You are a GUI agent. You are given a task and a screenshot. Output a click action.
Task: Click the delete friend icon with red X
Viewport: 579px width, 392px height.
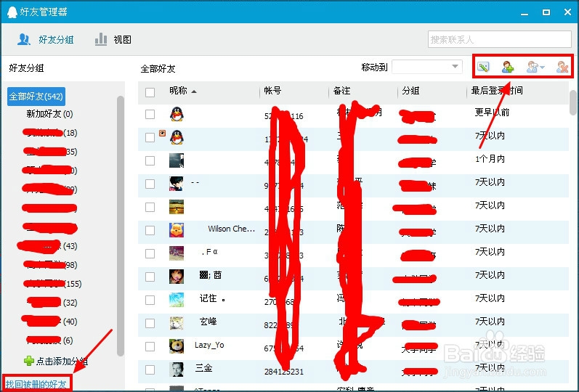pos(562,67)
